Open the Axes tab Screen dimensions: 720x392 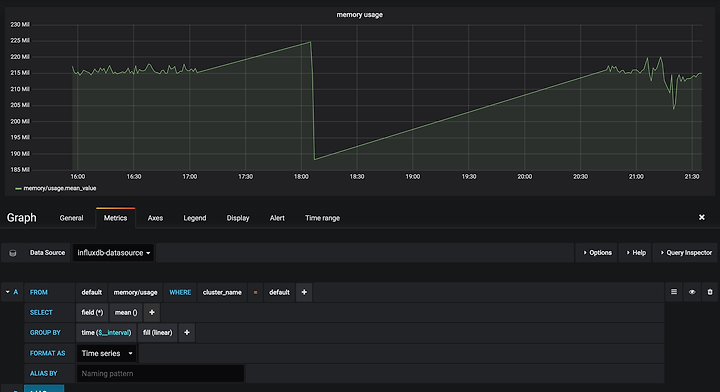coord(155,218)
